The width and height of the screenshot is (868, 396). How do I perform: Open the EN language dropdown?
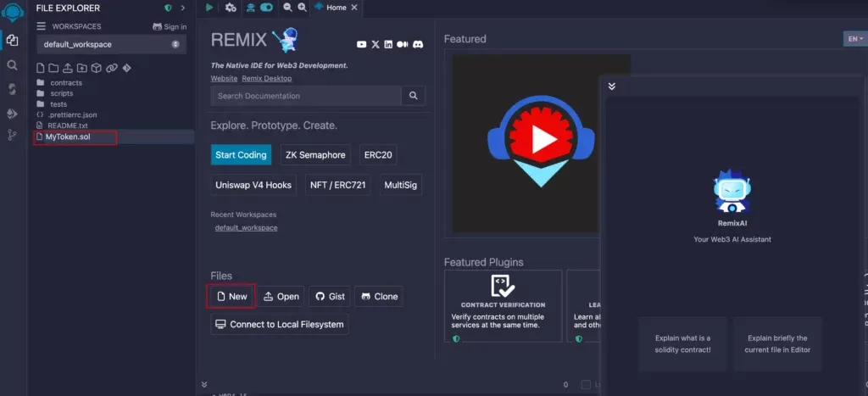854,39
